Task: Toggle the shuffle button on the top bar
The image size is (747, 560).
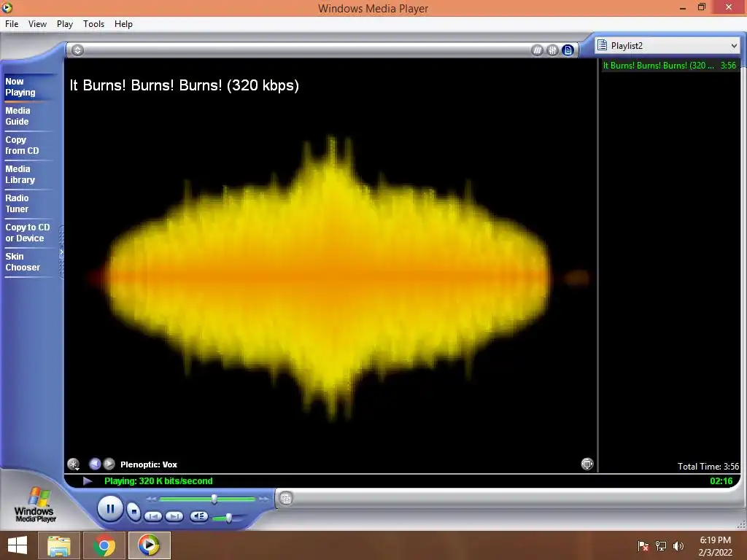Action: 537,50
